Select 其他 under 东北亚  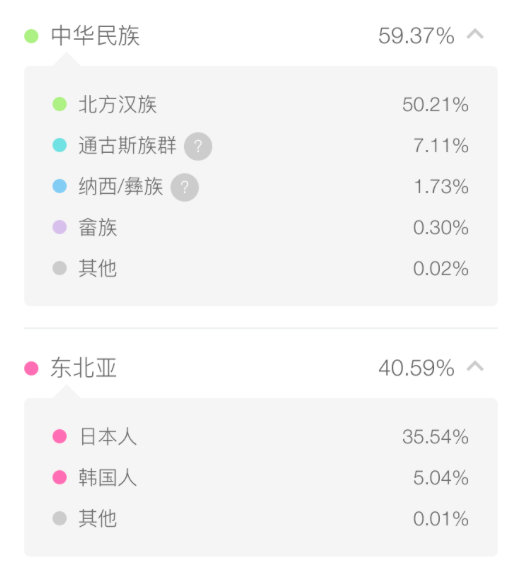98,519
